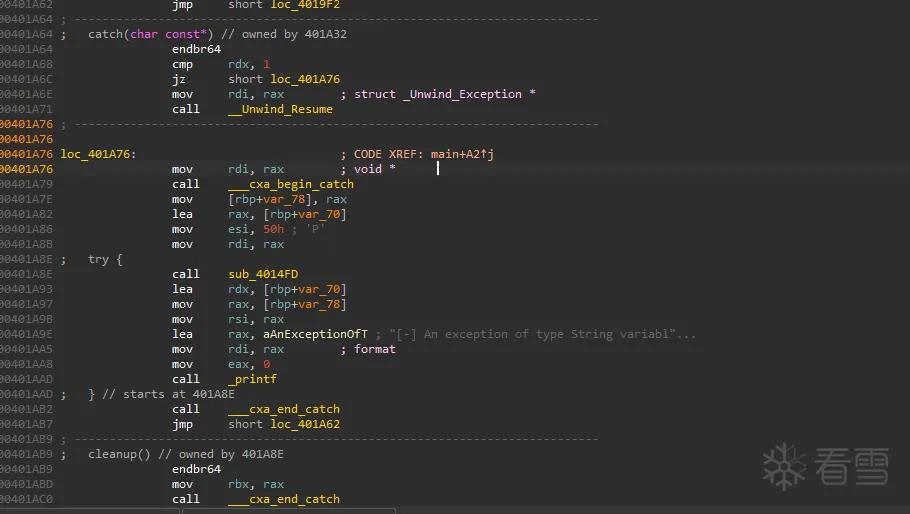Screen dimensions: 910x514
Task: Follow ___cxa_end_catch call at 401AC0
Action: tap(284, 499)
